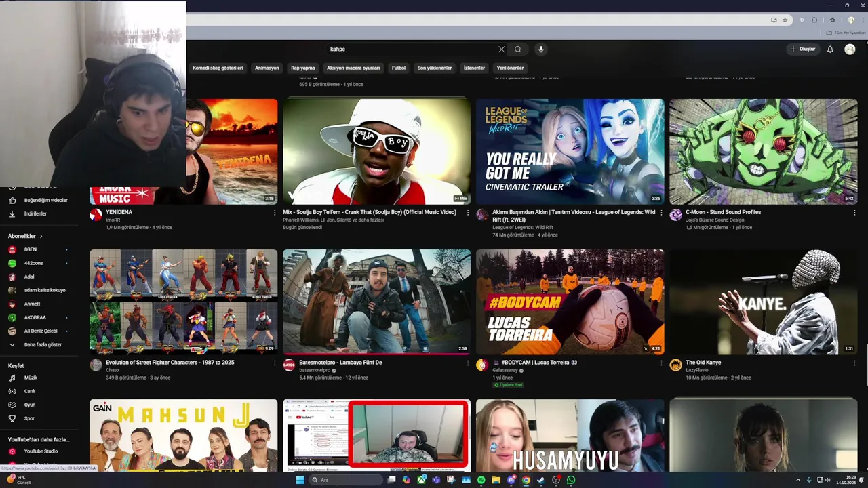Select the Futbol filter chip

[399, 68]
